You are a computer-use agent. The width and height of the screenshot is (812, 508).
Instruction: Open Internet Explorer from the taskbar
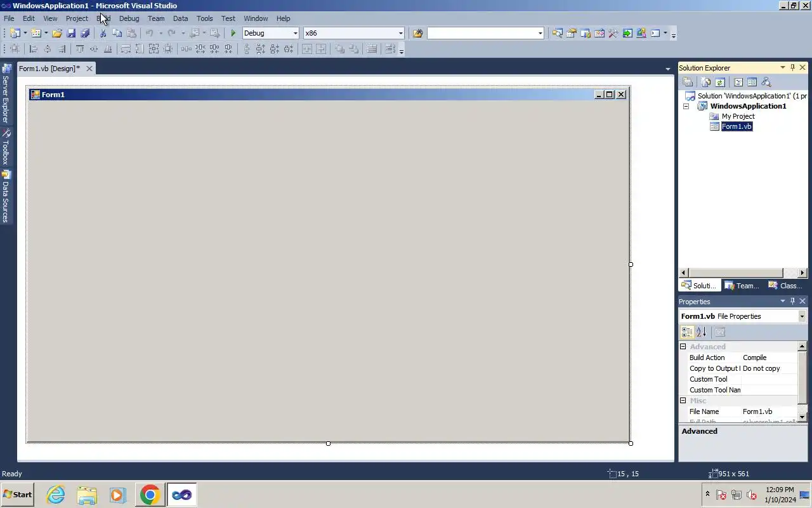coord(56,495)
